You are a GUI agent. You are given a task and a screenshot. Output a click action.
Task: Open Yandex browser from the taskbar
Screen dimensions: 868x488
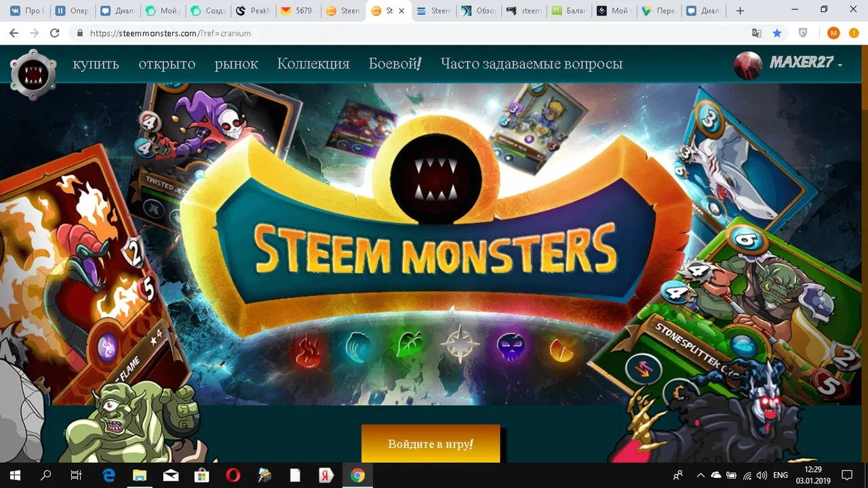(x=326, y=475)
